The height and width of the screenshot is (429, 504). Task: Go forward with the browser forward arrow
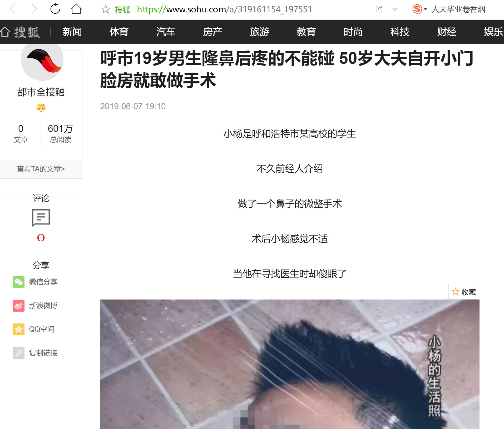click(34, 9)
